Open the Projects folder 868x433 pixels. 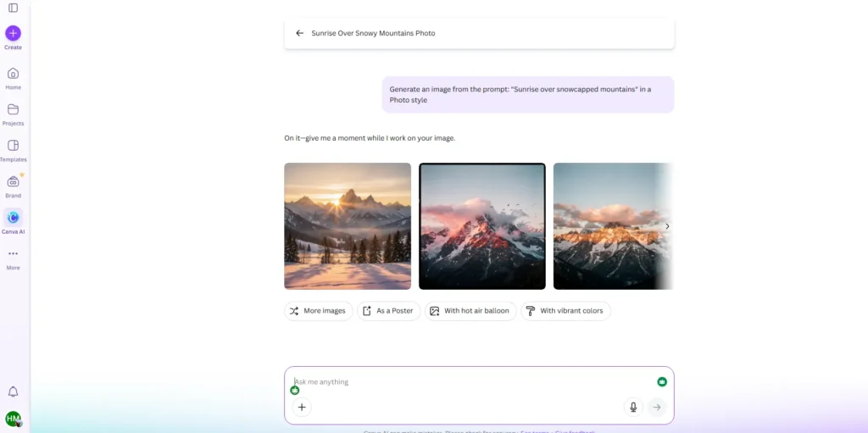click(x=14, y=114)
